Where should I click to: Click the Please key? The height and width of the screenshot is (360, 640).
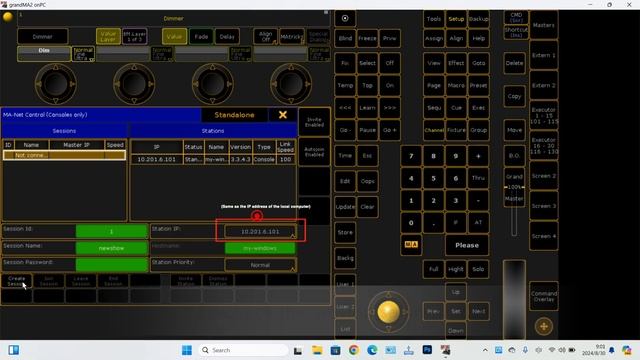(467, 245)
